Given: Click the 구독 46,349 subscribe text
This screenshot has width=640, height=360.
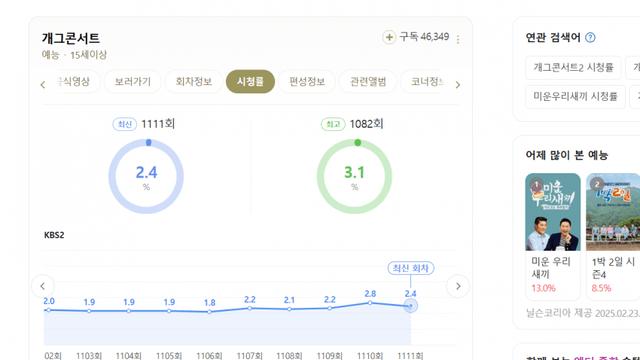Looking at the screenshot, I should point(424,37).
